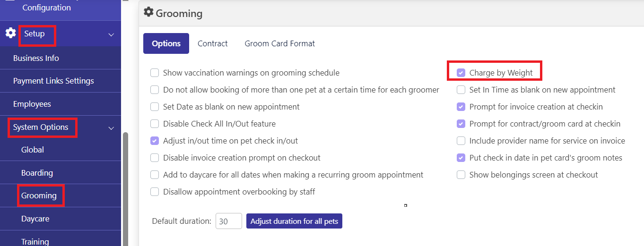Uncheck Prompt for invoice creation at checkin
Viewport: 644px width, 246px height.
(x=461, y=107)
